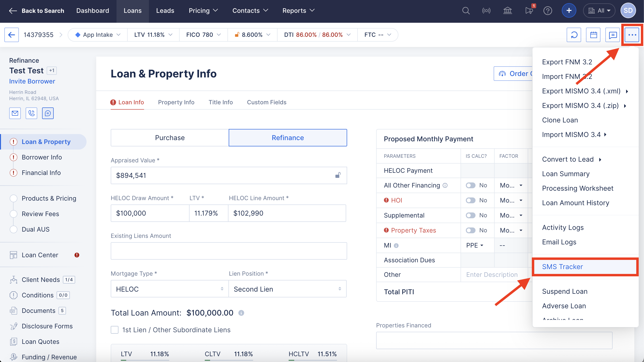Click the refresh loan icon
The height and width of the screenshot is (362, 644).
point(574,35)
